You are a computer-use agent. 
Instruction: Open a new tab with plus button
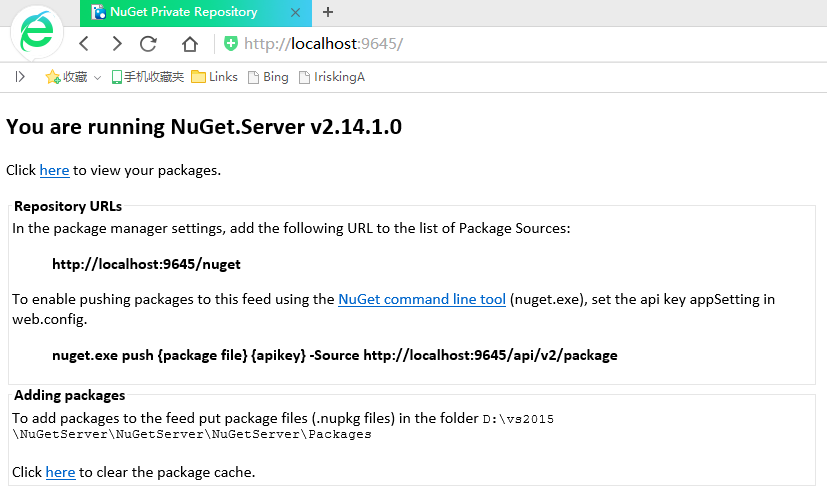tap(328, 12)
